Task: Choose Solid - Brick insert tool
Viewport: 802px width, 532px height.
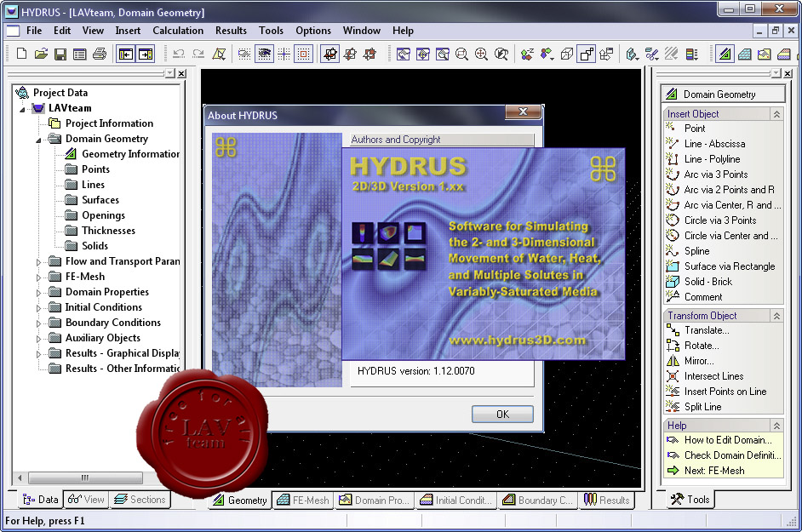Action: (x=707, y=282)
